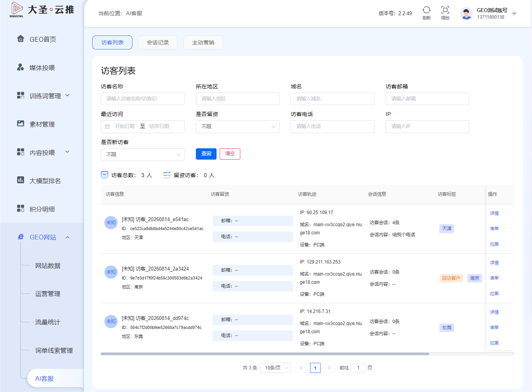Click 拉黑 for visitor 129.211.163.253

pos(494,294)
